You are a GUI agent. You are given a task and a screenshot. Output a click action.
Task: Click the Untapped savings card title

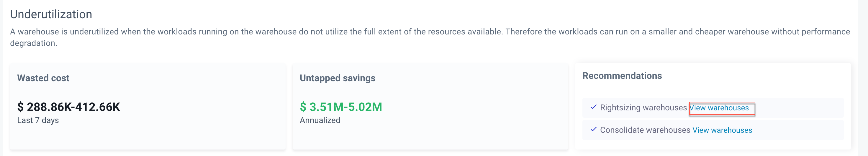tap(337, 78)
